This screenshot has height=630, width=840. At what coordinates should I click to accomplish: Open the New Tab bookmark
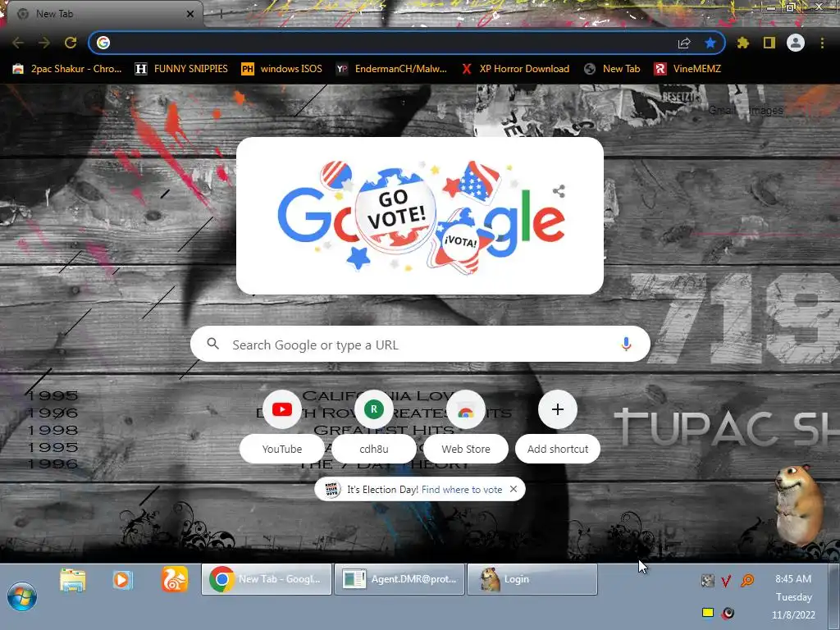coord(612,69)
